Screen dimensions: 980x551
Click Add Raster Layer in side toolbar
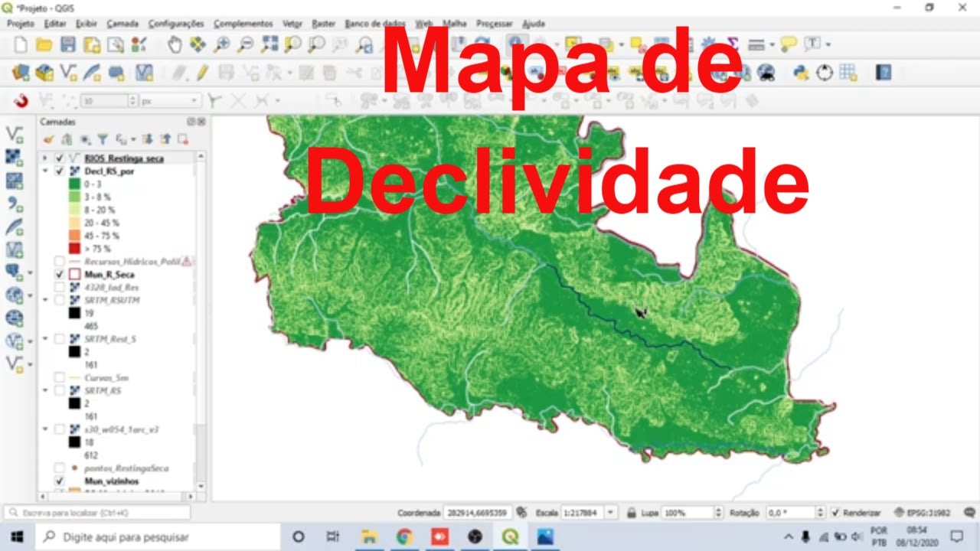click(15, 158)
